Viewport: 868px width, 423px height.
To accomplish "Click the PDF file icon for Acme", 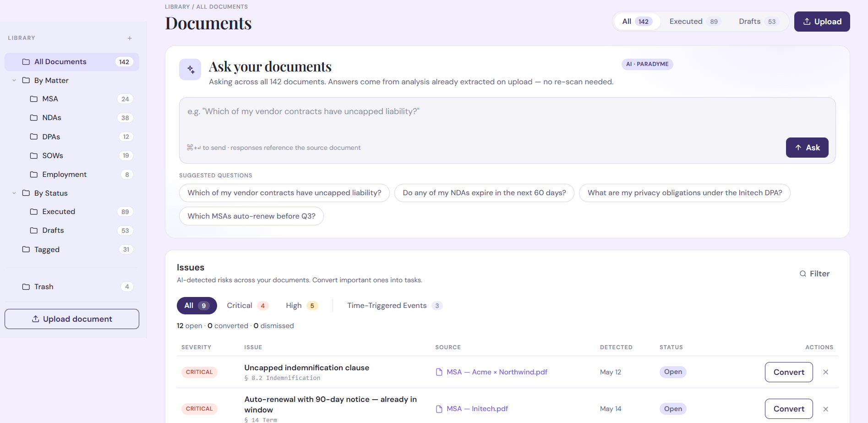I will click(439, 372).
